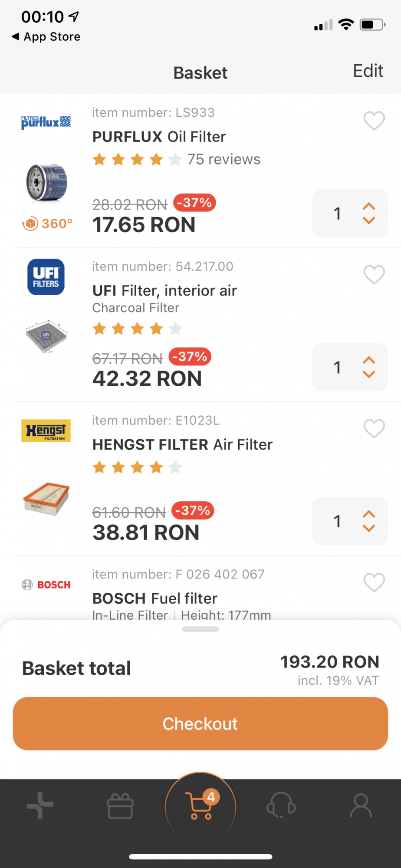Image resolution: width=401 pixels, height=868 pixels.
Task: Tap the basket total sheet drag handle
Action: click(200, 629)
